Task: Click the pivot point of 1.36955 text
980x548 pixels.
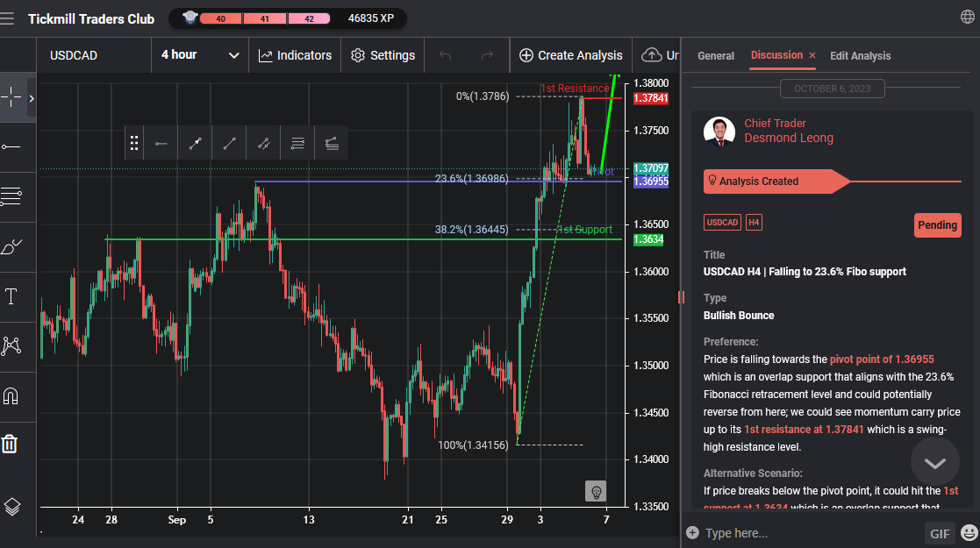Action: point(882,359)
